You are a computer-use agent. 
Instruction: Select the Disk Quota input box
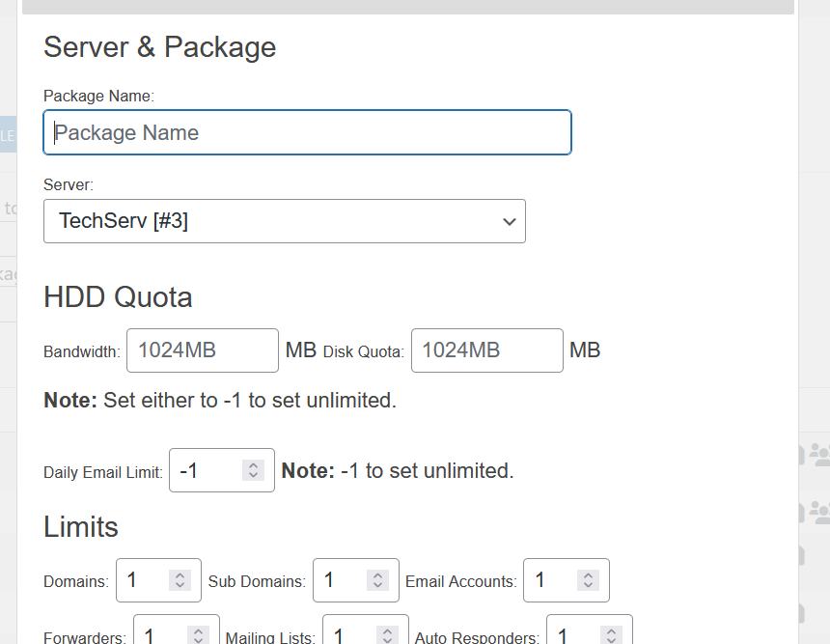[486, 350]
